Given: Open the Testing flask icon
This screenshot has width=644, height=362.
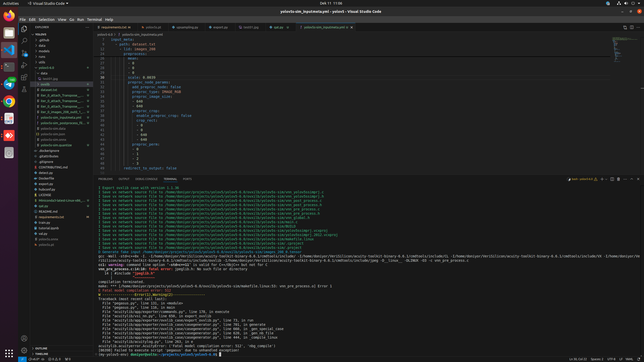Looking at the screenshot, I should click(x=24, y=89).
